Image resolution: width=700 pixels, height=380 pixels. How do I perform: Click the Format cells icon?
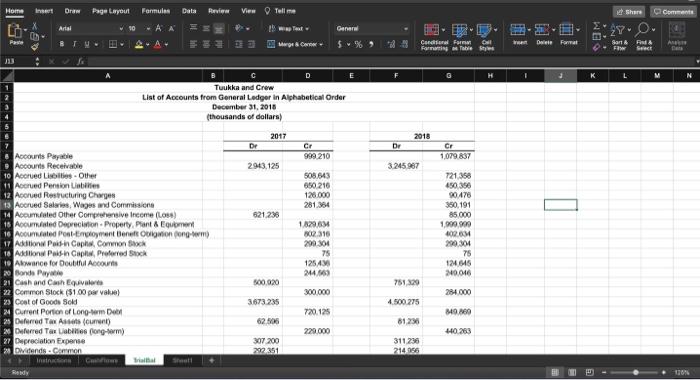tap(566, 30)
